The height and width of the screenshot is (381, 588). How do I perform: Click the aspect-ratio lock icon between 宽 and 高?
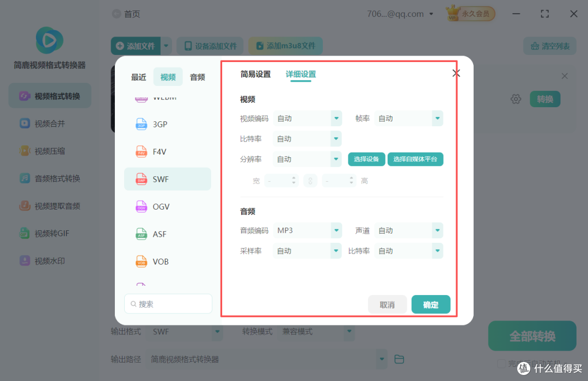(x=310, y=181)
